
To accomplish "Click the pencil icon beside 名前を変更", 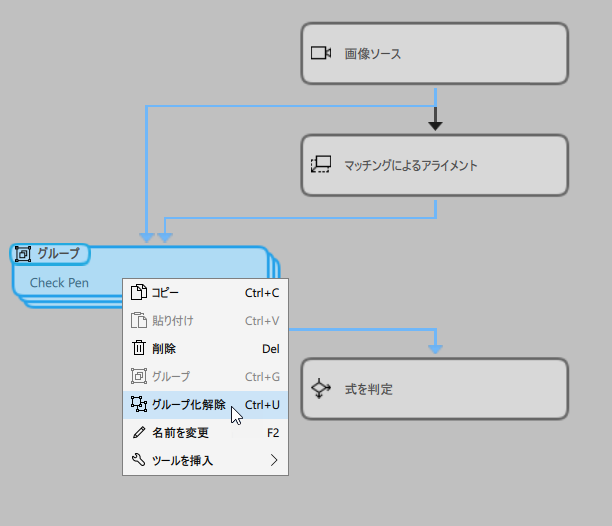I will 139,433.
